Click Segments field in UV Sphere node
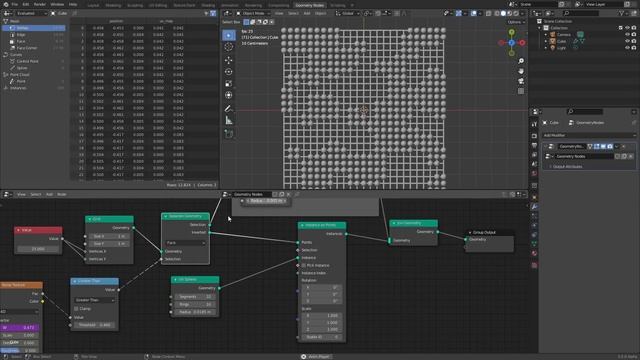This screenshot has height=360, width=640. tap(195, 297)
